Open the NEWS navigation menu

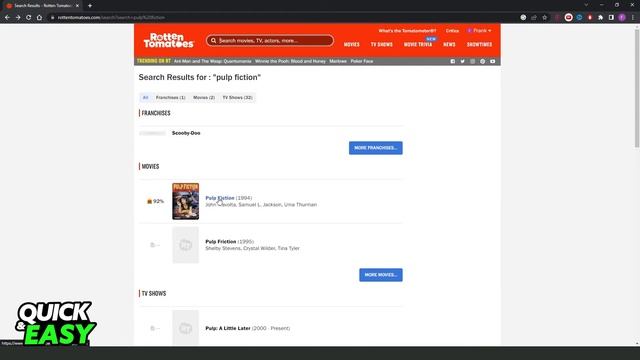click(449, 44)
